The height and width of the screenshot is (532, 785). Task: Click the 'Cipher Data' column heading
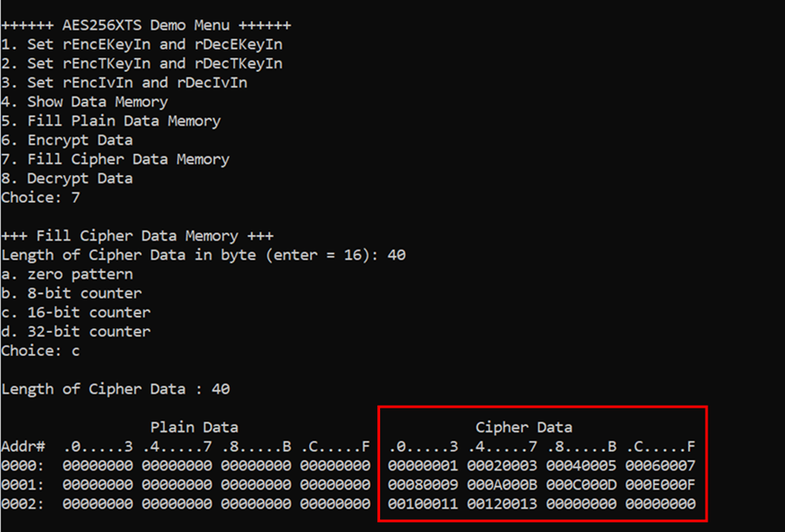(x=524, y=428)
